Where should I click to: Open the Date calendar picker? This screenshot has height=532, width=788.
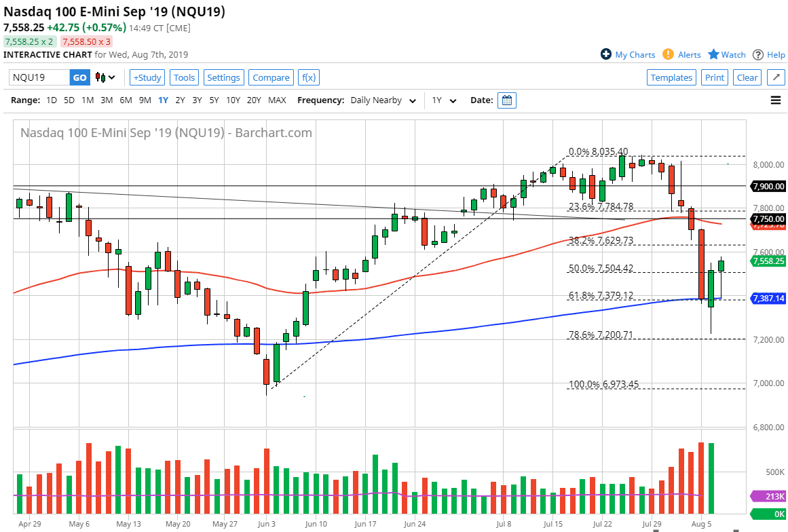tap(506, 100)
